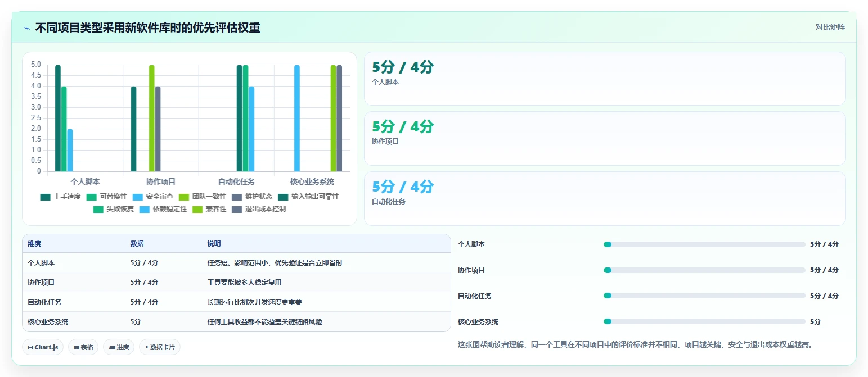The width and height of the screenshot is (868, 377).
Task: Toggle the 输入输出可靠性 legend entry
Action: pyautogui.click(x=308, y=197)
